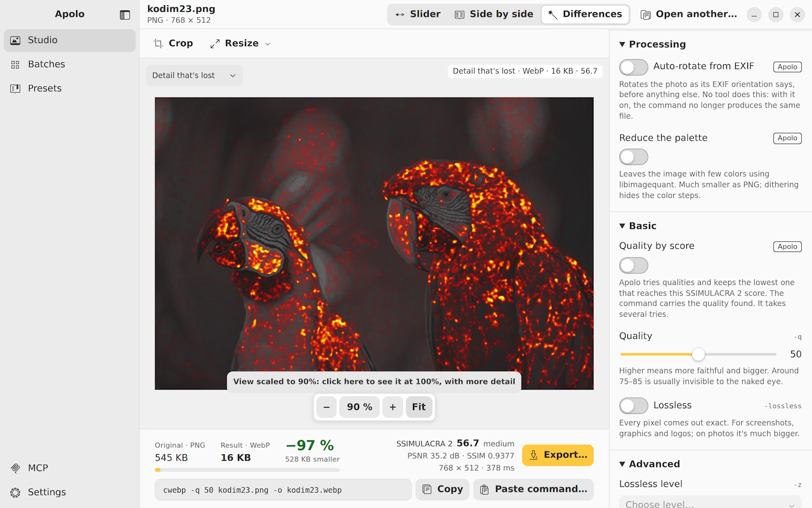Open the Resize dropdown
This screenshot has width=812, height=508.
click(240, 43)
